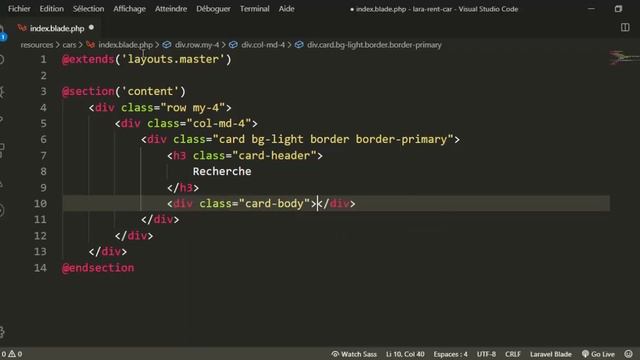Click the closing </div> on line 13
This screenshot has height=360, width=640.
(108, 252)
